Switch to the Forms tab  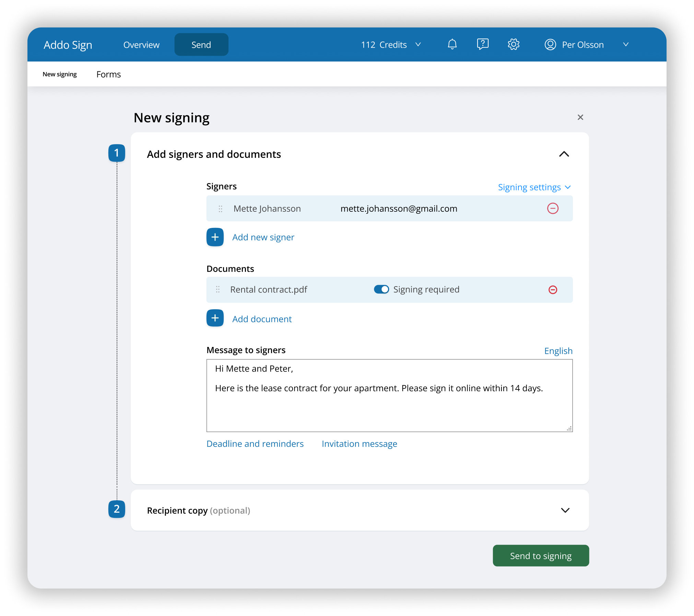(x=108, y=74)
